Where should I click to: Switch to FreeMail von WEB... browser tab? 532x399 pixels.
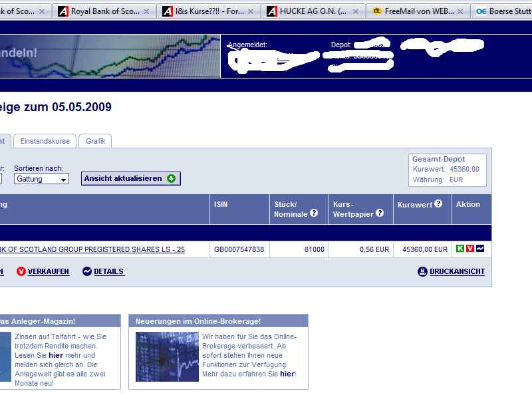pyautogui.click(x=418, y=11)
